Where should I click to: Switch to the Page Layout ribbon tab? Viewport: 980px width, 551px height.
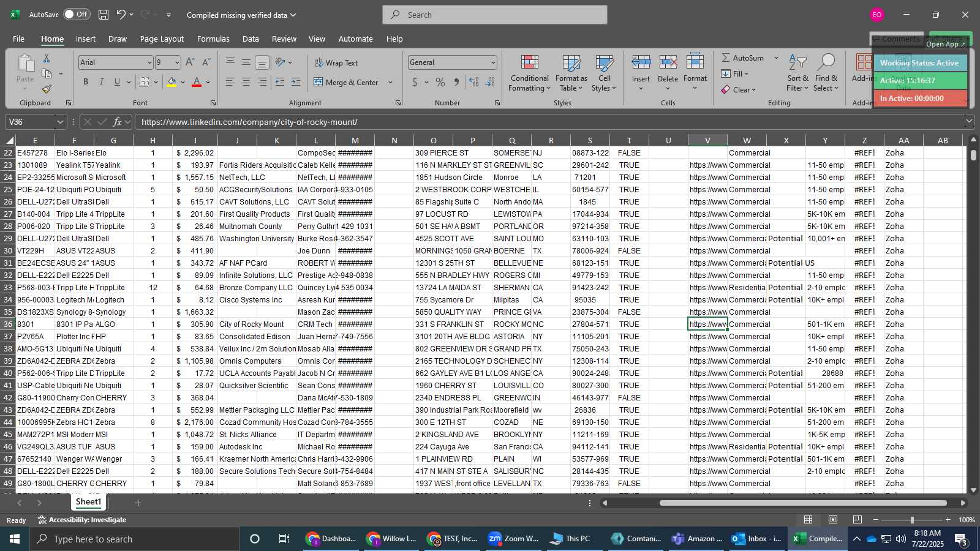click(x=162, y=39)
